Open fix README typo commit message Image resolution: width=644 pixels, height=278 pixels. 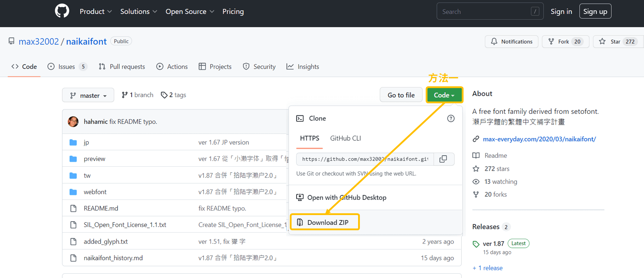(133, 122)
